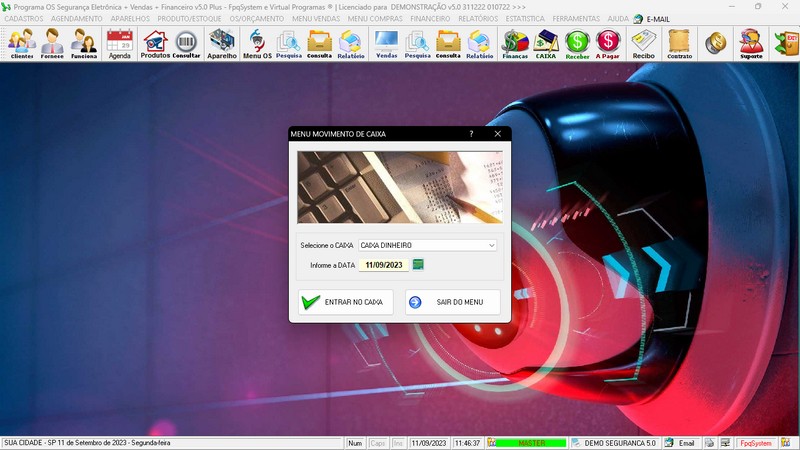Click the network computer icon in status bar
Image resolution: width=800 pixels, height=450 pixels.
coord(725,443)
